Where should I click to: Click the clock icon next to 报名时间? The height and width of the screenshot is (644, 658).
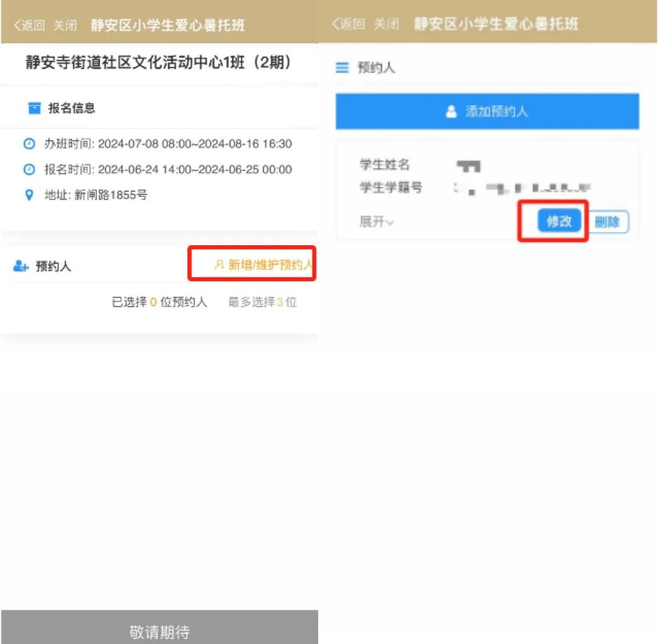tap(29, 170)
